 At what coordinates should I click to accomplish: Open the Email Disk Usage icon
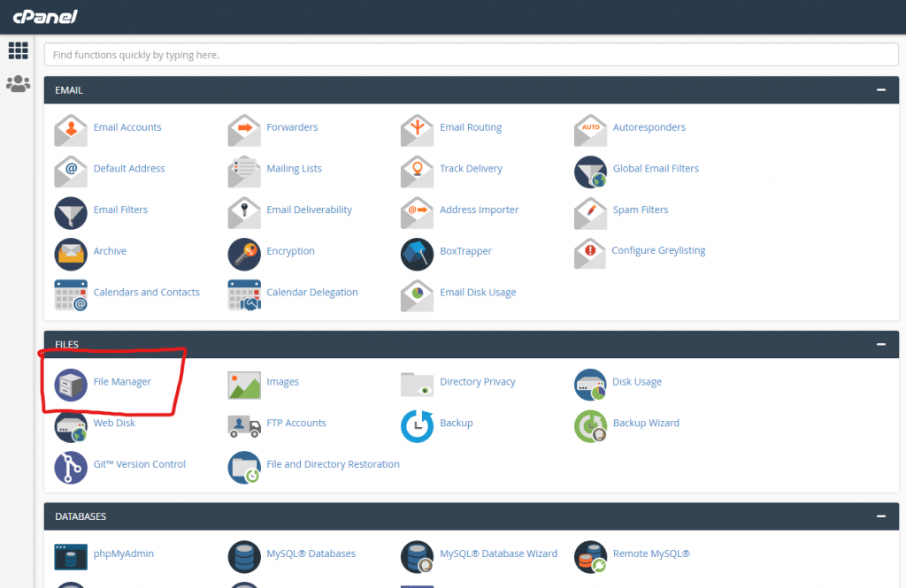pos(417,295)
